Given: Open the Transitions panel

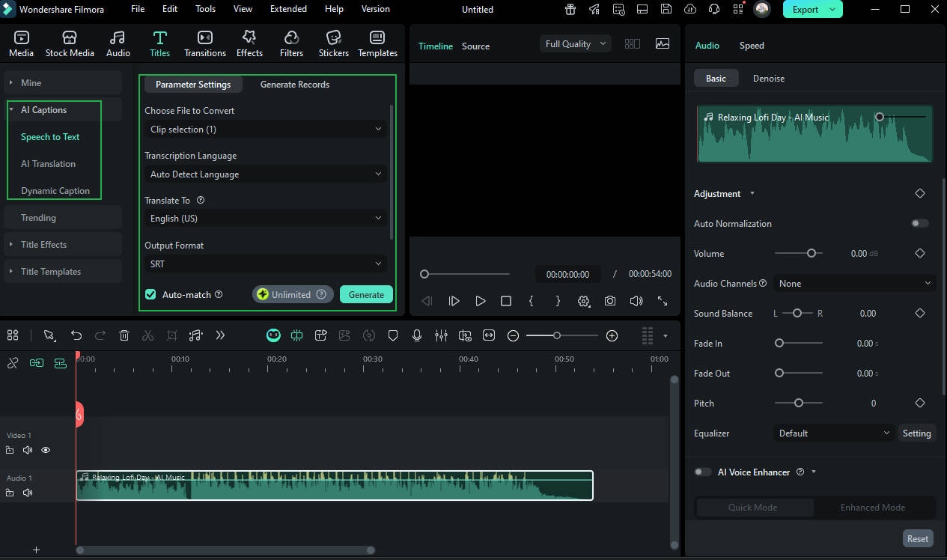Looking at the screenshot, I should pos(204,42).
